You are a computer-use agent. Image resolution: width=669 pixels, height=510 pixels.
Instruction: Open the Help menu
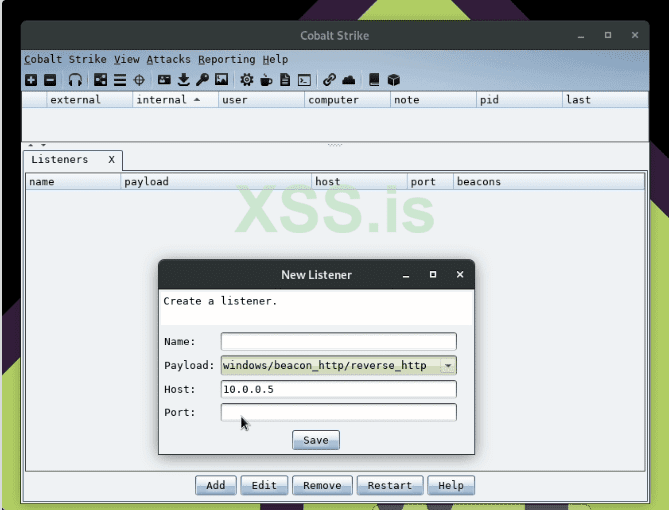(275, 59)
